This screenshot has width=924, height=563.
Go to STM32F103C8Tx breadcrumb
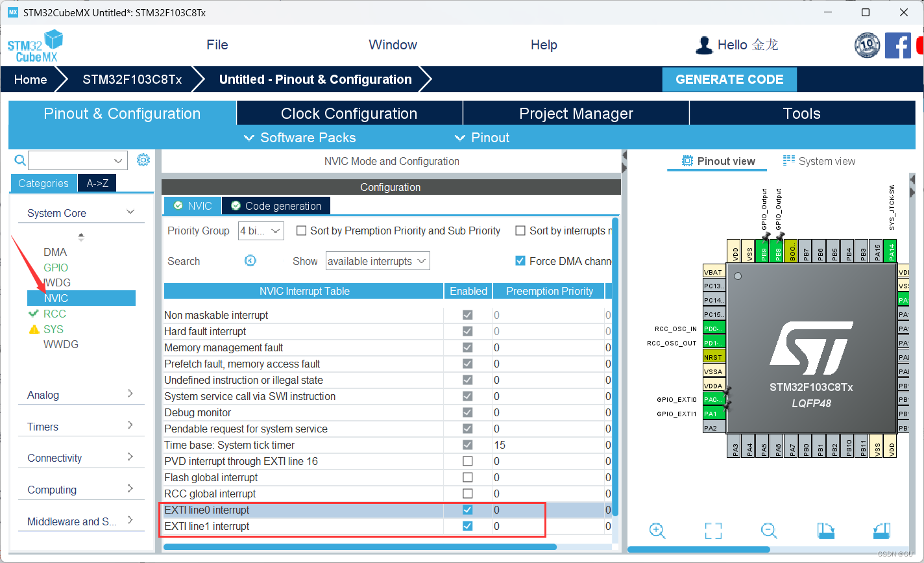(x=132, y=79)
